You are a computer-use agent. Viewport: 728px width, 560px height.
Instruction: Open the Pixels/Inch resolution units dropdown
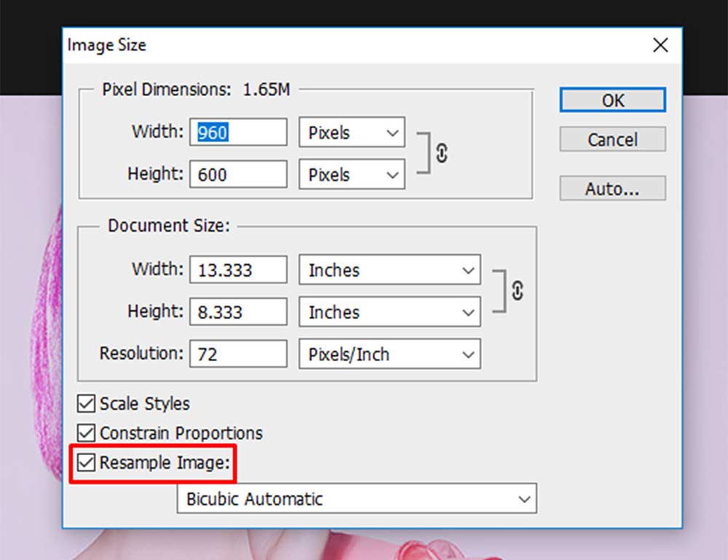pyautogui.click(x=389, y=355)
